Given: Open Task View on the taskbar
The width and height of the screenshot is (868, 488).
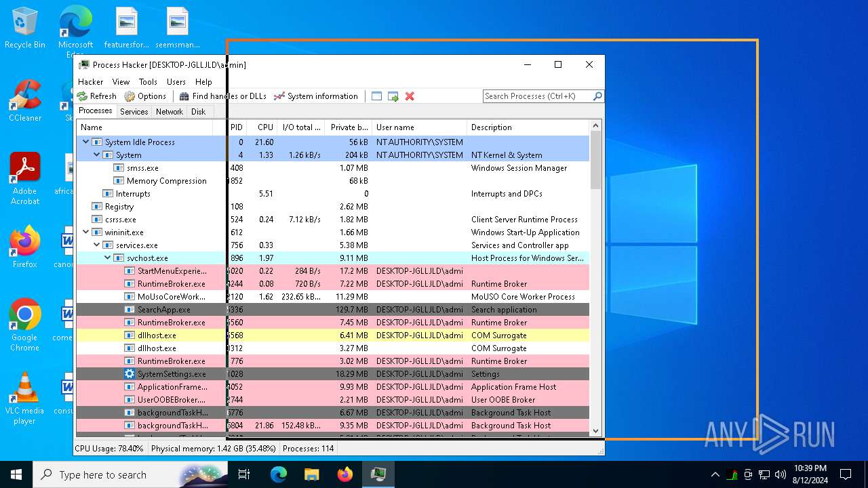Looking at the screenshot, I should pyautogui.click(x=244, y=474).
